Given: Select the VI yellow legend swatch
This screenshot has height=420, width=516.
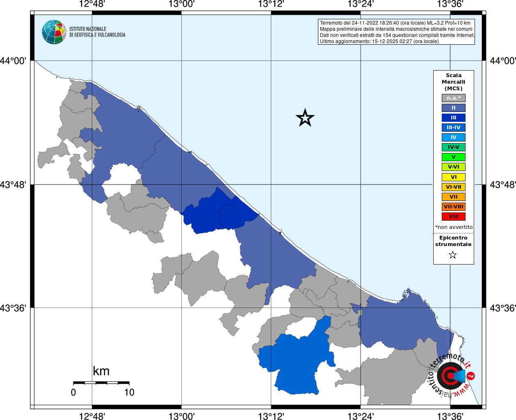Looking at the screenshot, I should tap(454, 177).
